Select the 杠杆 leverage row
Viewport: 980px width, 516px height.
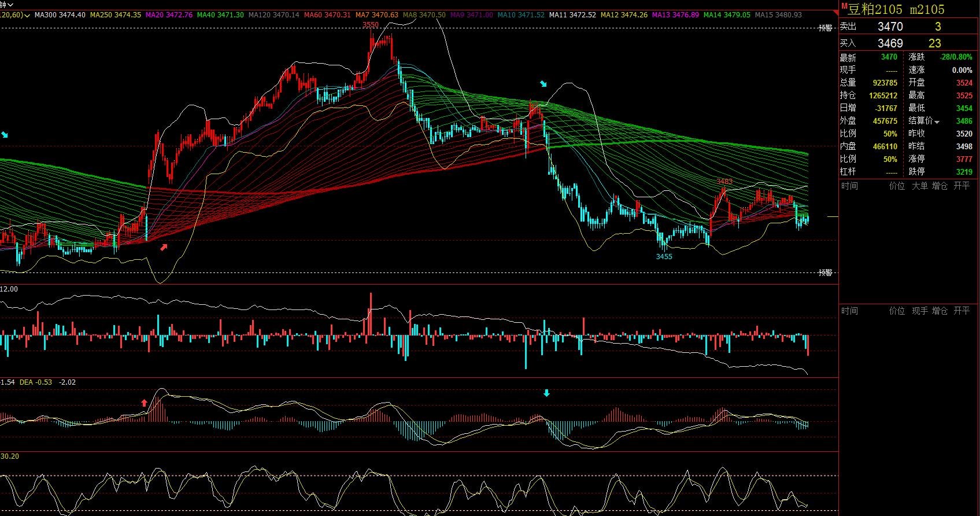868,172
